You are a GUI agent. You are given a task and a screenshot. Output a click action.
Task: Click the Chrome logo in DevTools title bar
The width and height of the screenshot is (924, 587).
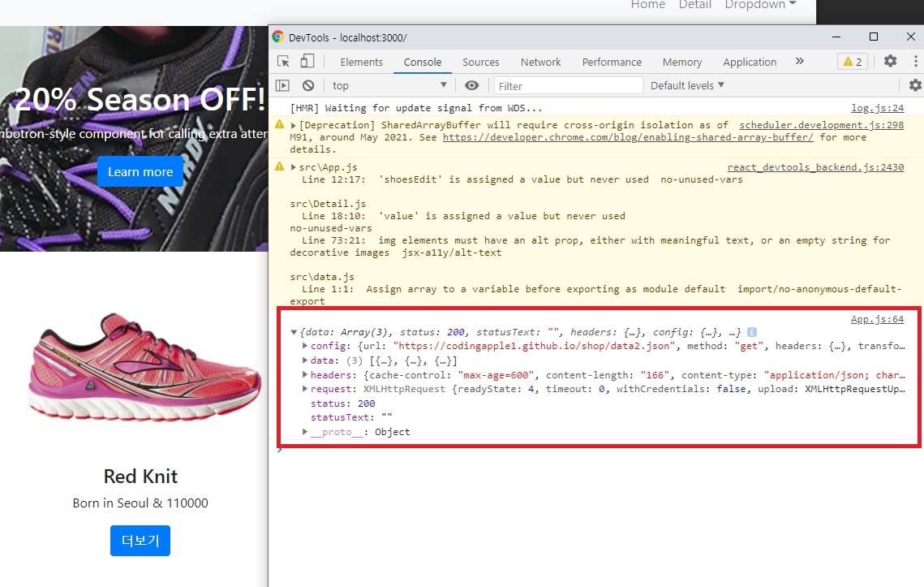point(278,37)
